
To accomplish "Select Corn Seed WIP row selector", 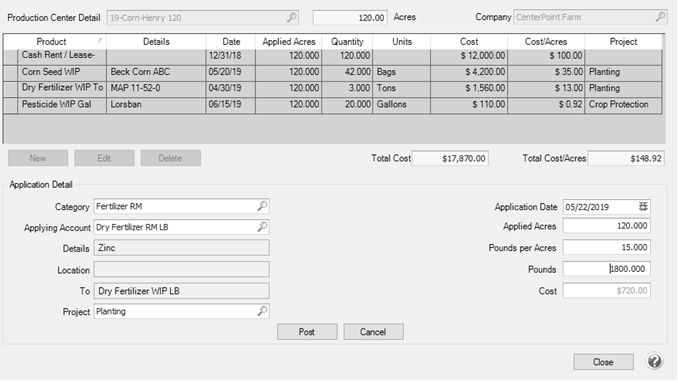I will (10, 72).
